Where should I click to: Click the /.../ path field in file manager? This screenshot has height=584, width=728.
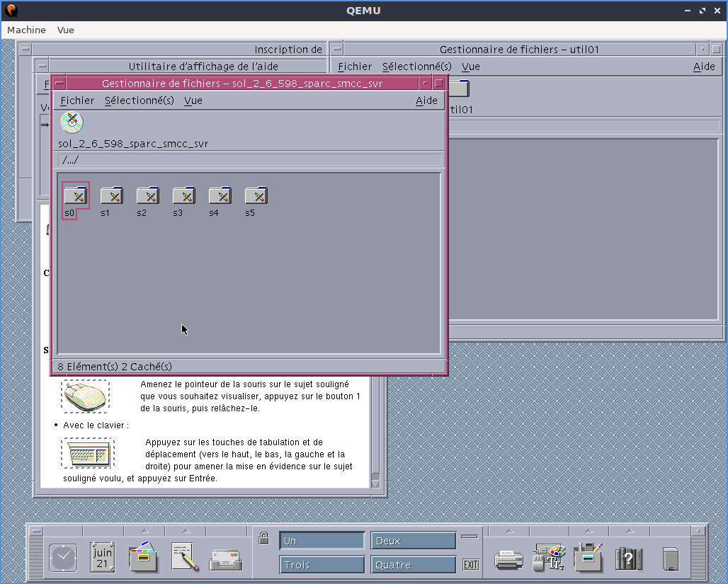(x=250, y=160)
